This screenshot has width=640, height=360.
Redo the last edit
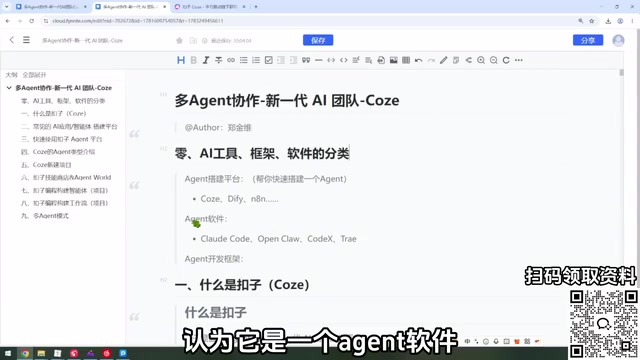pos(431,60)
